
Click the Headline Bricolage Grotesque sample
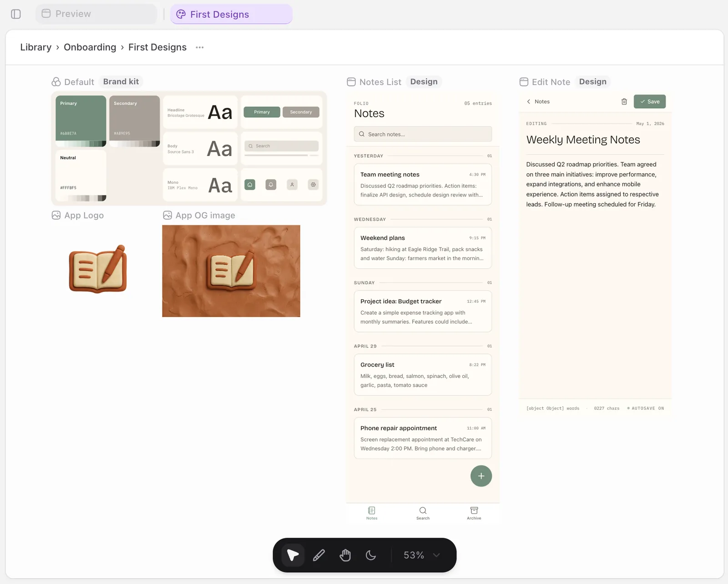pos(200,112)
